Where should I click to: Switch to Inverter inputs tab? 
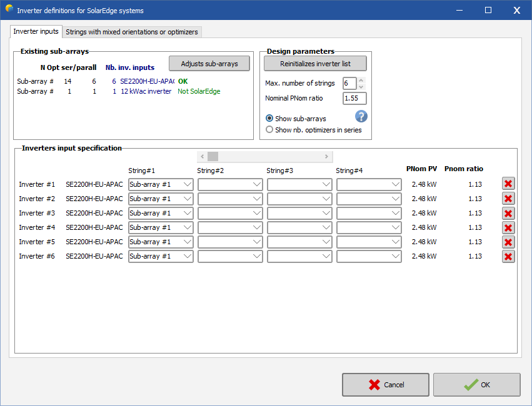(36, 31)
